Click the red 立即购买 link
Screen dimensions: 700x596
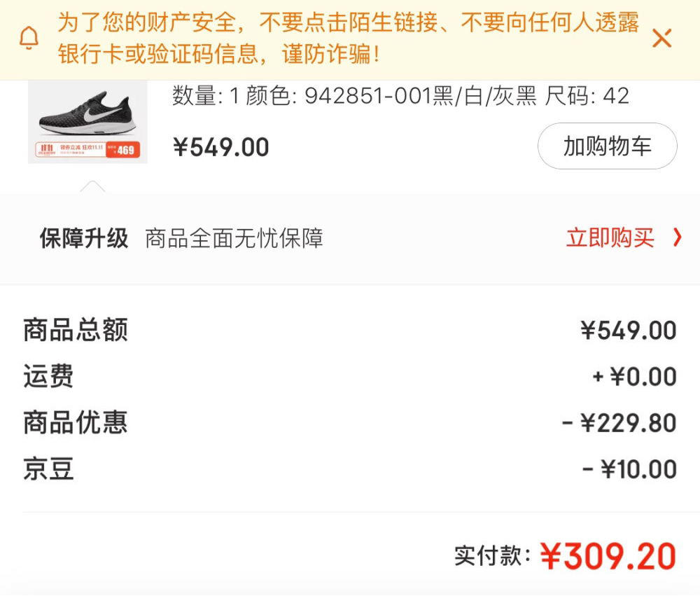610,237
